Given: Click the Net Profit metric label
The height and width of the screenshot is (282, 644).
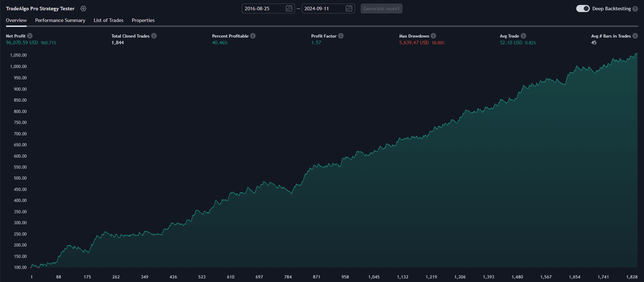Looking at the screenshot, I should (16, 36).
